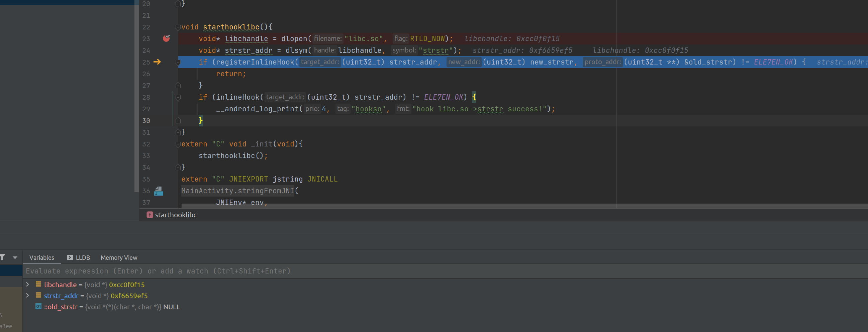Fold the _init function block at line 32
The width and height of the screenshot is (868, 332).
pos(178,144)
